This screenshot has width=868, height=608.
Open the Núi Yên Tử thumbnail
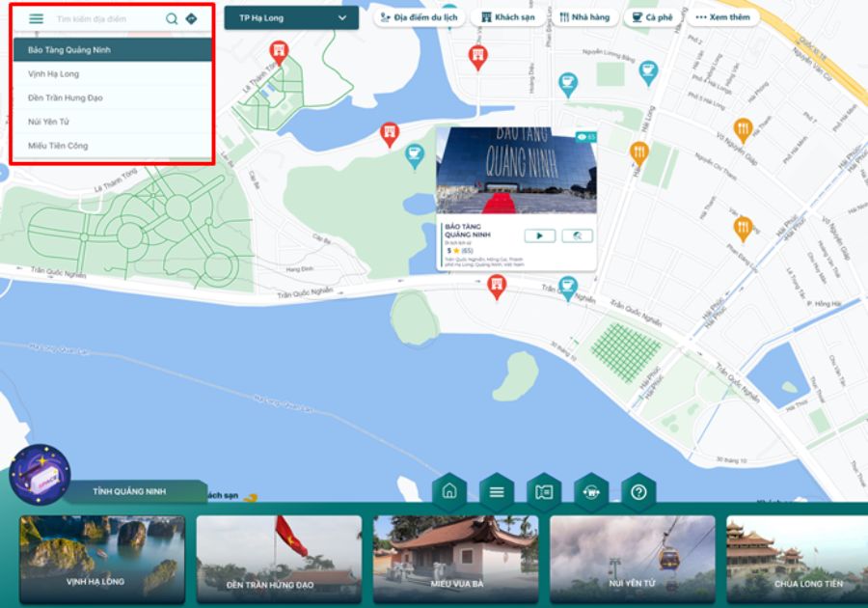(635, 557)
